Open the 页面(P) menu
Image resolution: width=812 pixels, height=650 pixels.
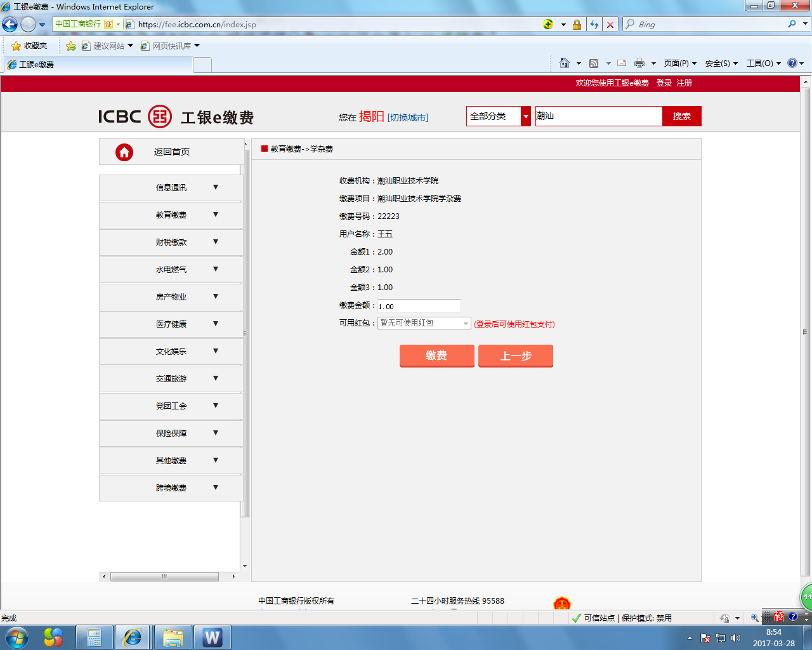click(680, 63)
